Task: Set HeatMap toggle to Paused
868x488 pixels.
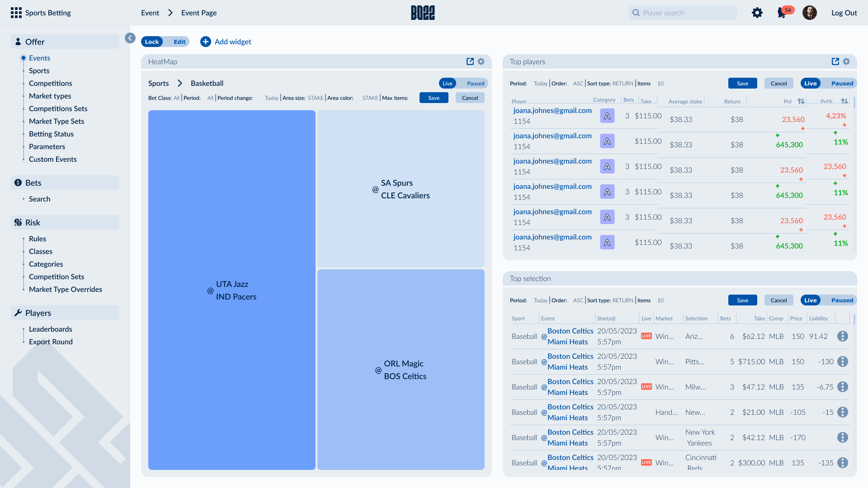Action: [x=476, y=83]
